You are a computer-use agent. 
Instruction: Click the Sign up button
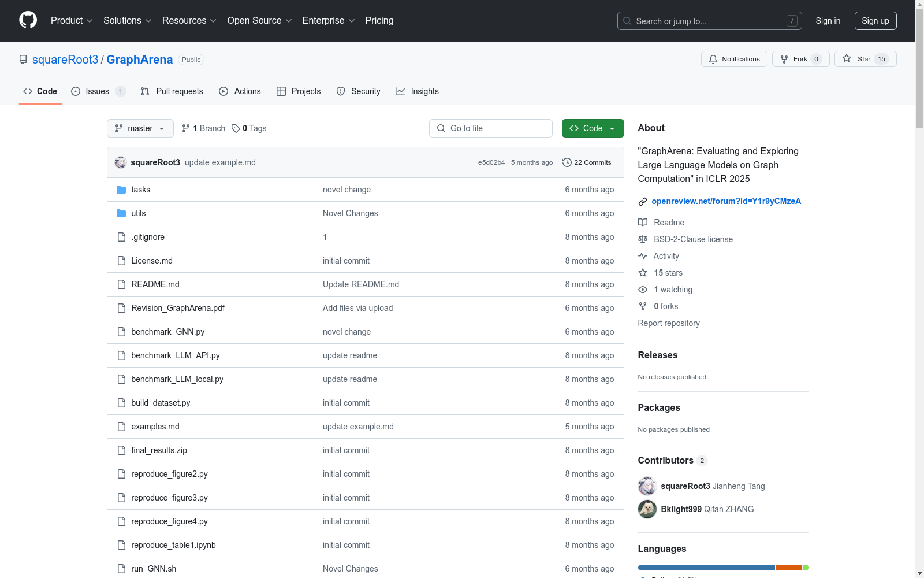875,21
